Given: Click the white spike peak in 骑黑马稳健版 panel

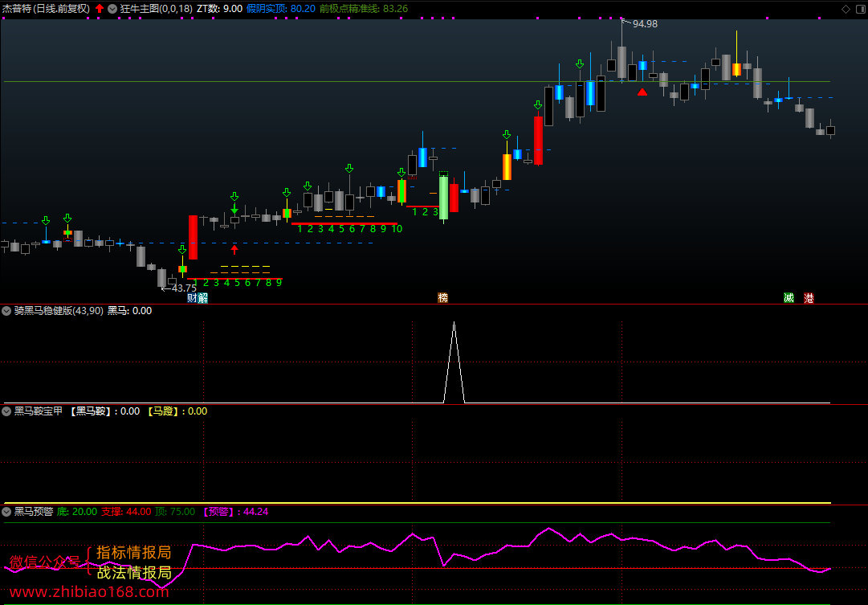Looking at the screenshot, I should [x=454, y=324].
